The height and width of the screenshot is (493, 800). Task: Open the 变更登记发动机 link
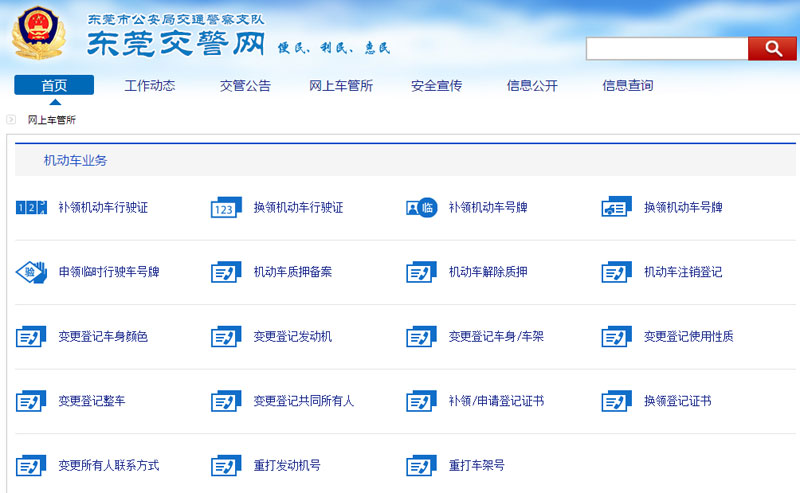pyautogui.click(x=292, y=337)
